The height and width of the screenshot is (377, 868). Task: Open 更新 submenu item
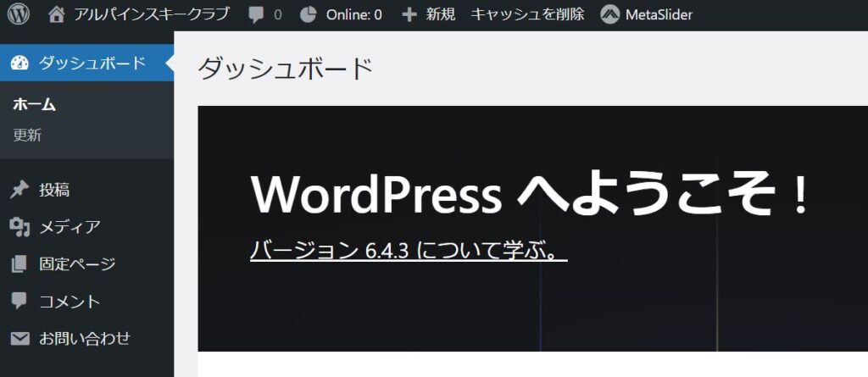28,135
